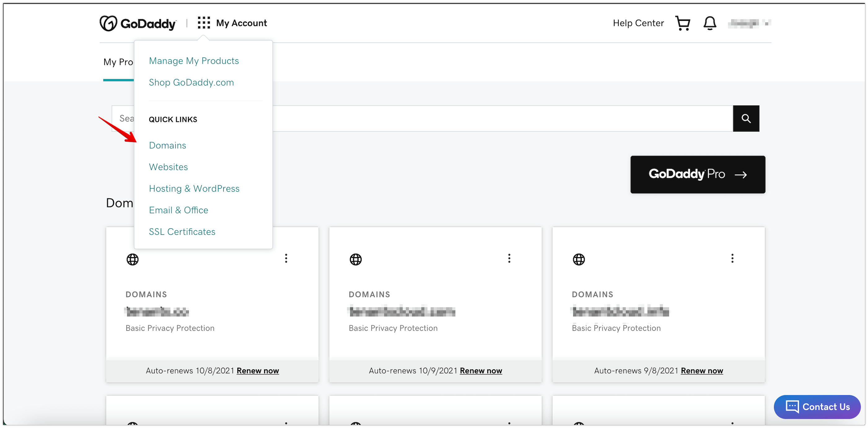The width and height of the screenshot is (868, 428).
Task: Click globe icon on 10/8/2021 domain card
Action: (132, 260)
